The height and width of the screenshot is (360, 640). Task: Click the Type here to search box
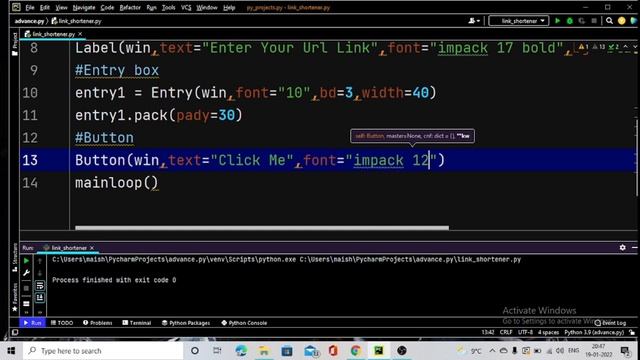point(103,351)
